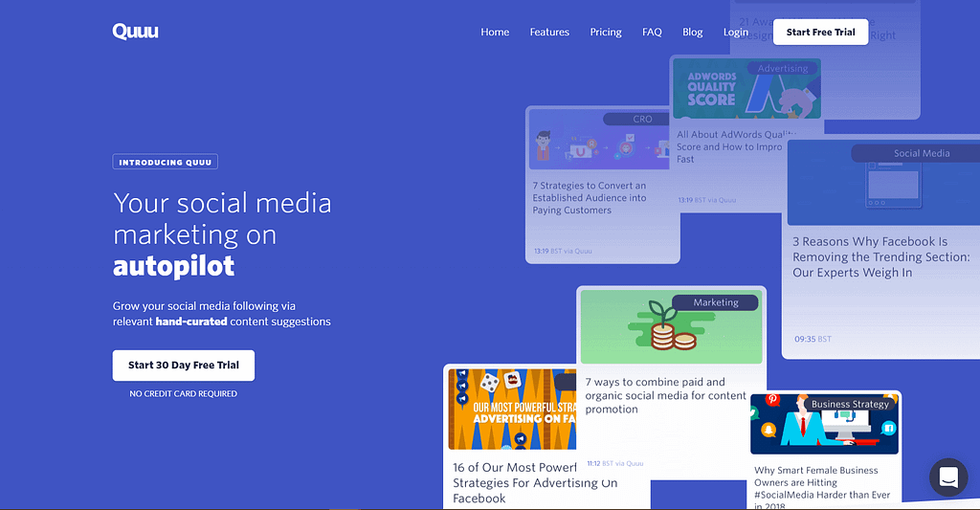The image size is (980, 510).
Task: Click the Introducing Quuu badge
Action: [165, 162]
